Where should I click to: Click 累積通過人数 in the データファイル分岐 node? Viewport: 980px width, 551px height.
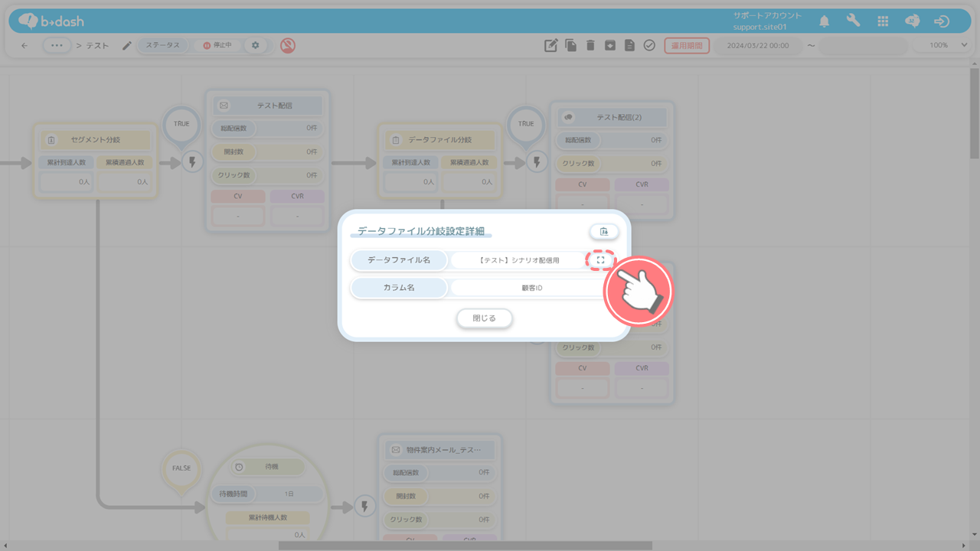[x=469, y=162]
